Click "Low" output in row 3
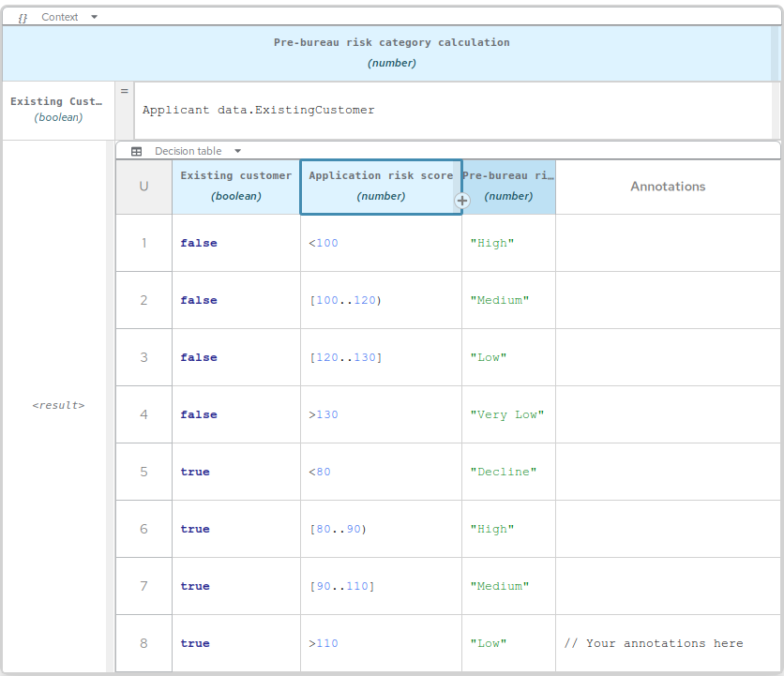This screenshot has width=784, height=676. [x=508, y=357]
